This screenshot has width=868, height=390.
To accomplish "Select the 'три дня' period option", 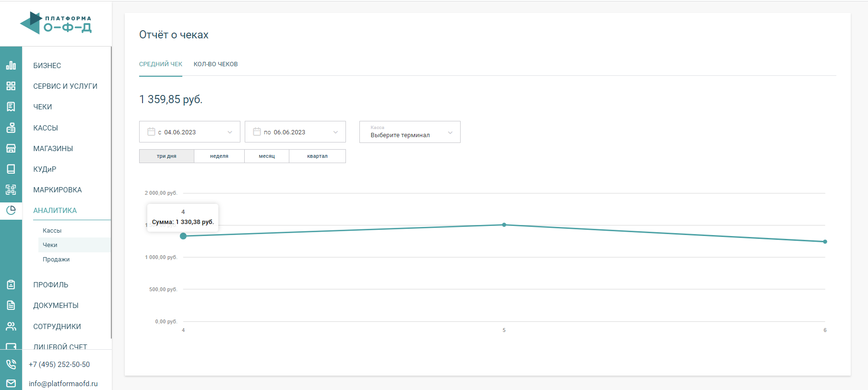I will [166, 156].
